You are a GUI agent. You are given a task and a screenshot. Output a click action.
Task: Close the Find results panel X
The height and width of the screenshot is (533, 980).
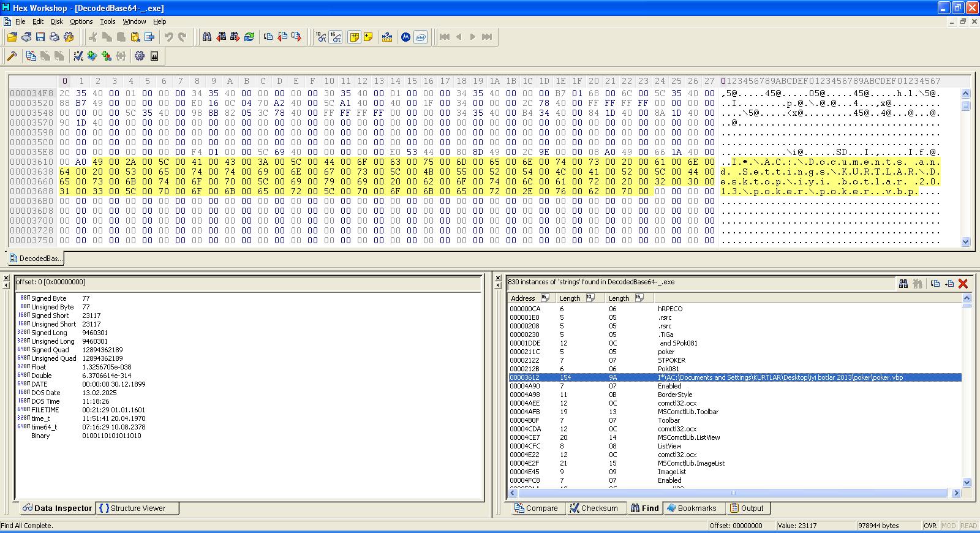[x=499, y=278]
